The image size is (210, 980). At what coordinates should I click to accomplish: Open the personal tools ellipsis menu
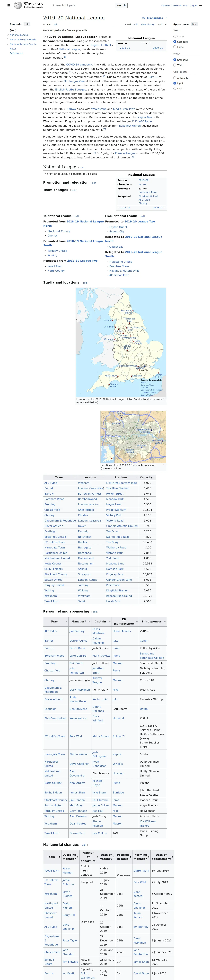click(x=201, y=5)
